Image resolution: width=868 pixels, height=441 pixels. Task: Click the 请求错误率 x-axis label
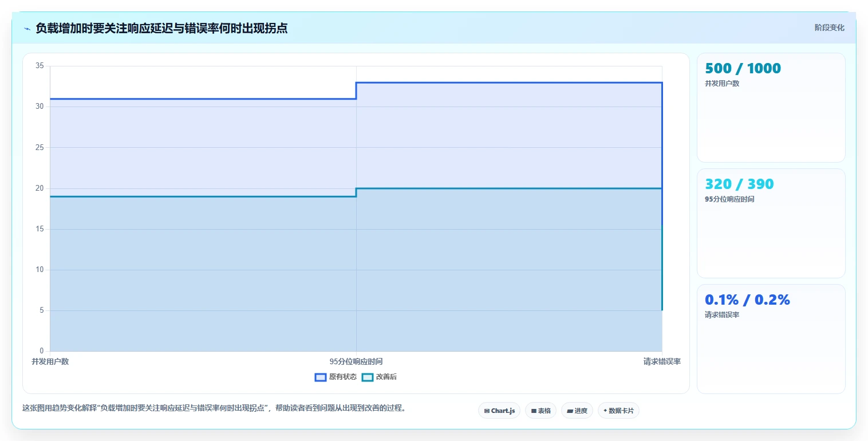pyautogui.click(x=662, y=361)
